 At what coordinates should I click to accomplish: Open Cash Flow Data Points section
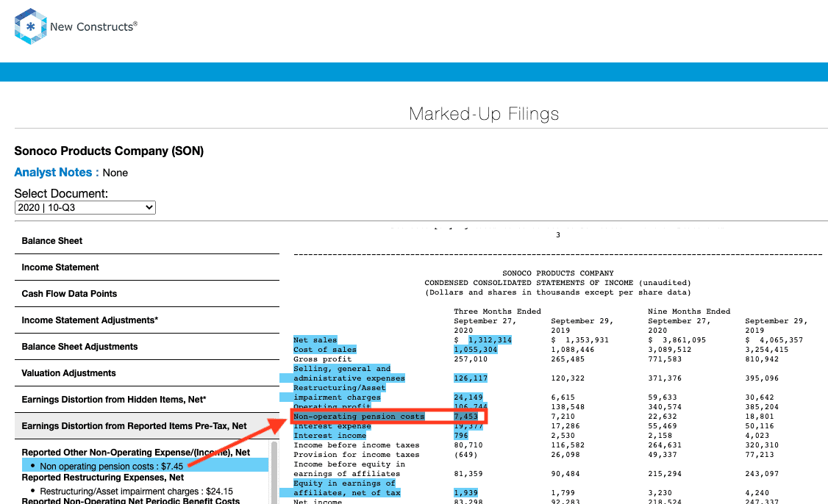click(147, 293)
